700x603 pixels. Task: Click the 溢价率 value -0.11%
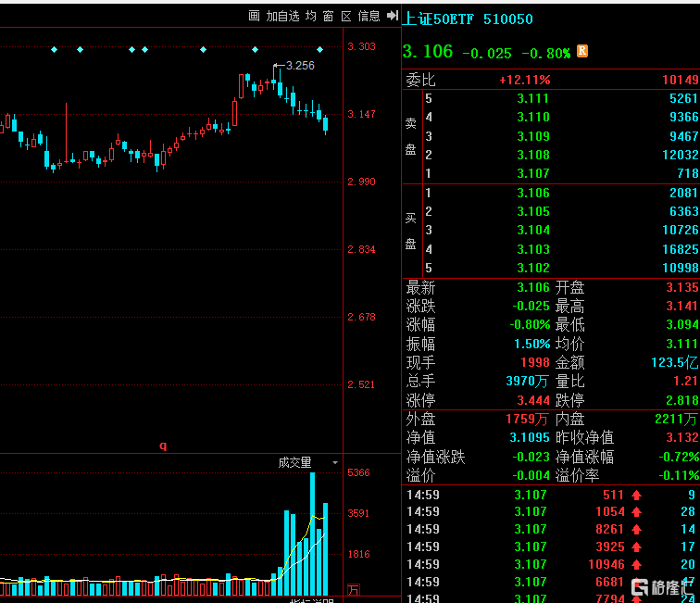(679, 476)
